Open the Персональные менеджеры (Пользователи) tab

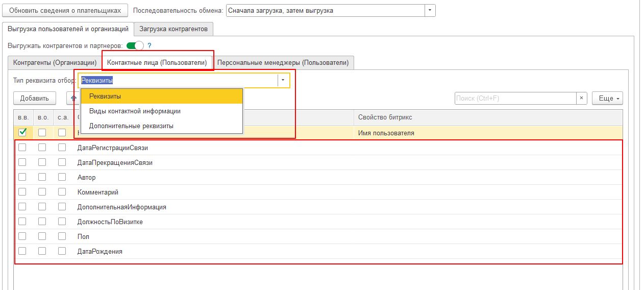[283, 63]
